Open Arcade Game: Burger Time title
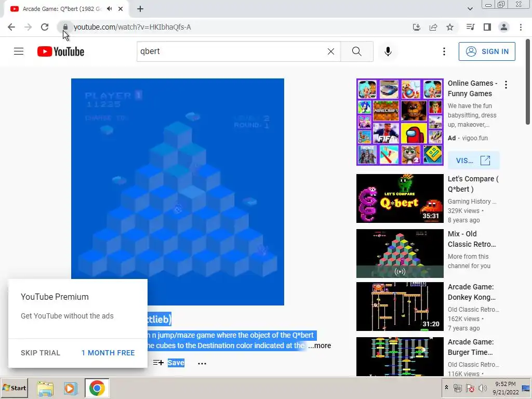Screen dimensions: 532x399 coord(471,347)
